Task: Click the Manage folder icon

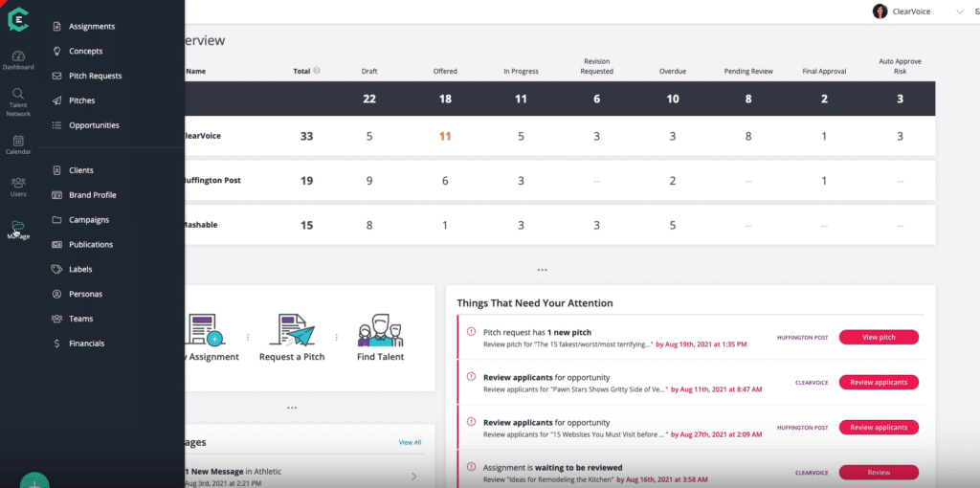Action: coord(18,227)
